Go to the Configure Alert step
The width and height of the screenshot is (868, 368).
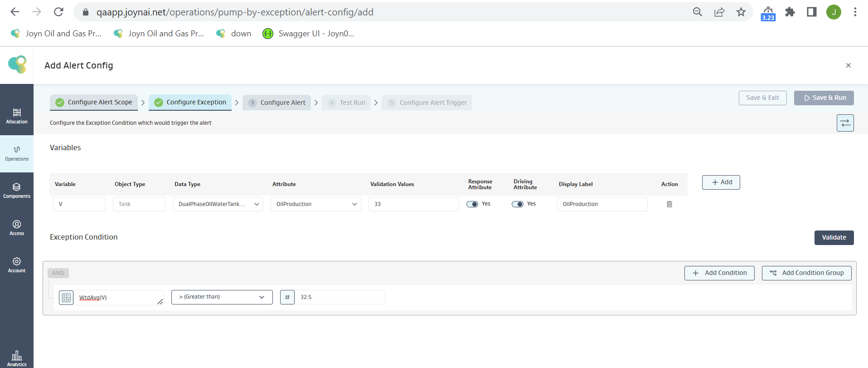[x=277, y=103]
